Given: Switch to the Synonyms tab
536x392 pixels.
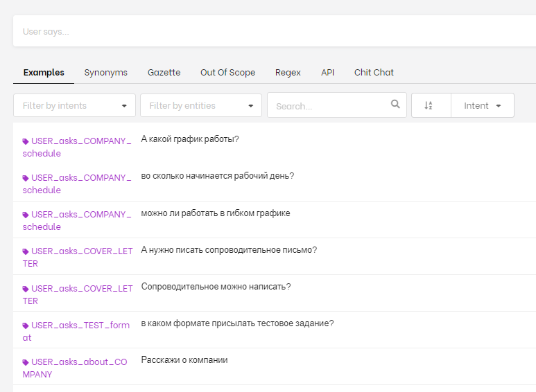Looking at the screenshot, I should [x=106, y=73].
